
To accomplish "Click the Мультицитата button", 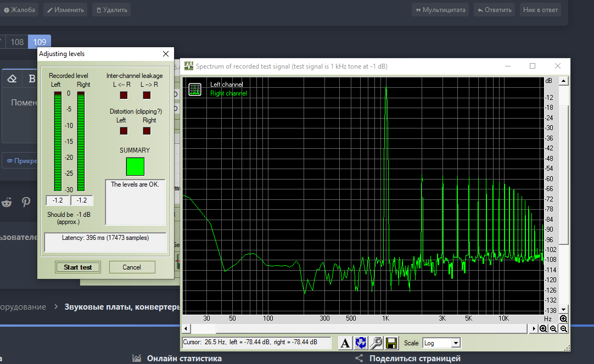I will (441, 10).
